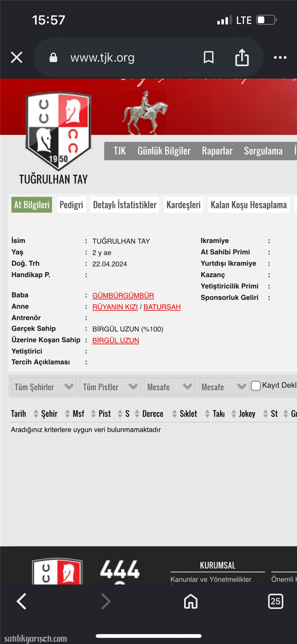Open the TJK menu item
This screenshot has width=297, height=644.
pos(120,151)
